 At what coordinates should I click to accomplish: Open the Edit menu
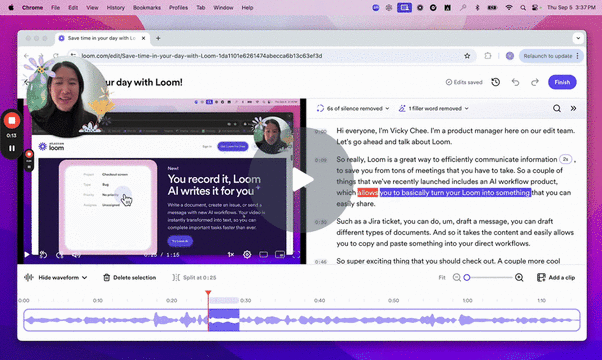[x=73, y=8]
